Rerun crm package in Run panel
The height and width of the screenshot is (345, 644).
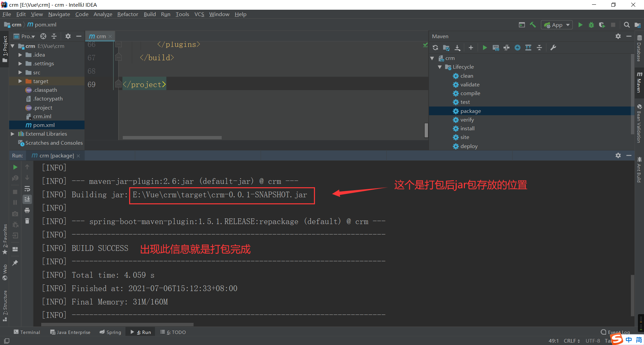coord(15,167)
